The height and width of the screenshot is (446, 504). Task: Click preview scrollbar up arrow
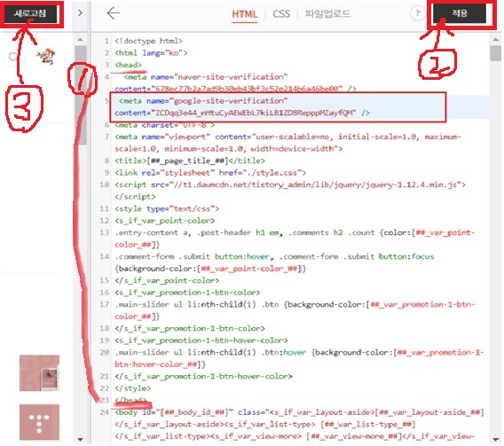point(81,40)
